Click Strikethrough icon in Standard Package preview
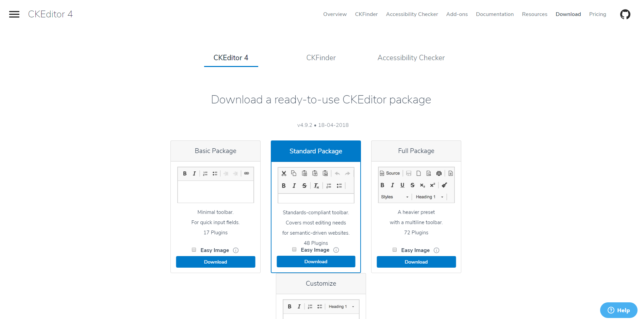This screenshot has width=644, height=319. (304, 186)
